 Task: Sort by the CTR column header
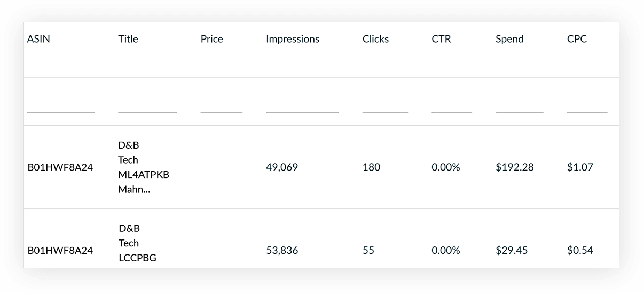tap(441, 39)
